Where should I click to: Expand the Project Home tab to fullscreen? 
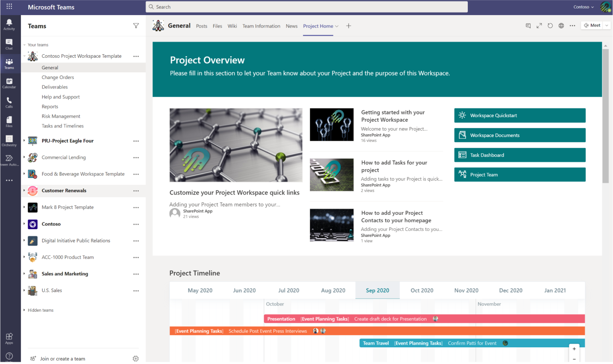[539, 25]
